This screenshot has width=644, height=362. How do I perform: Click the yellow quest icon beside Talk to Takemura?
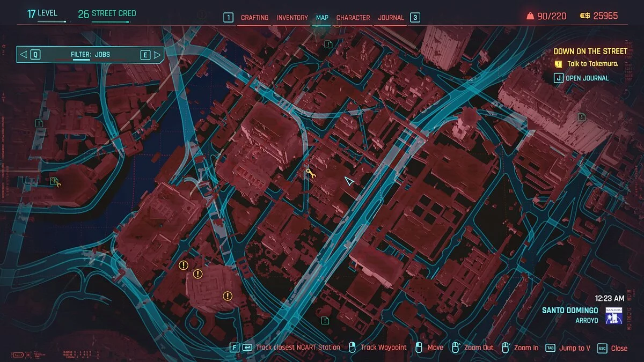(x=559, y=63)
